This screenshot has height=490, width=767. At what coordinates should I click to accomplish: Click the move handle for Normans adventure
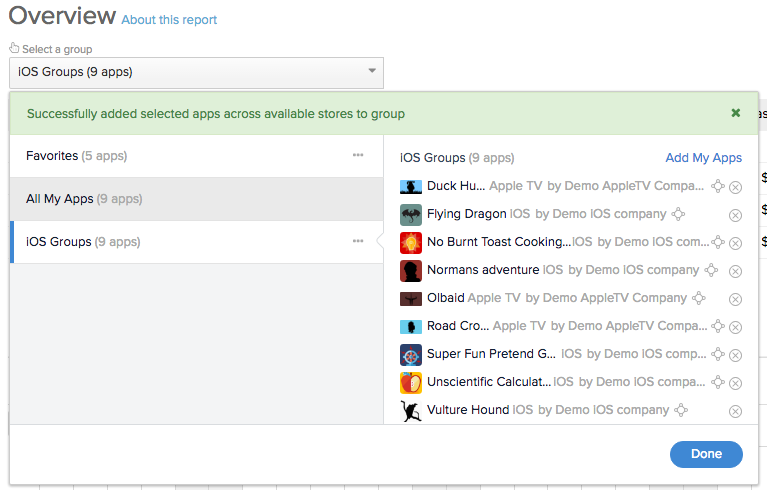click(x=711, y=269)
